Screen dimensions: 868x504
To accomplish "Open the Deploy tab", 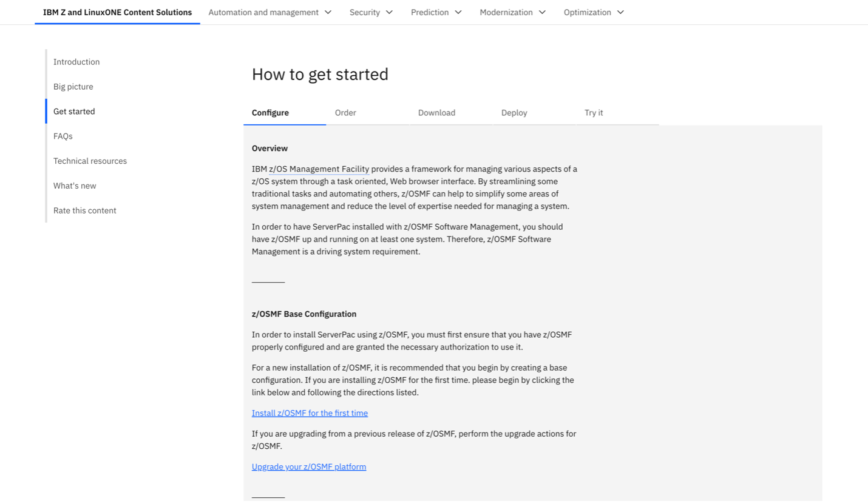I will (534, 113).
